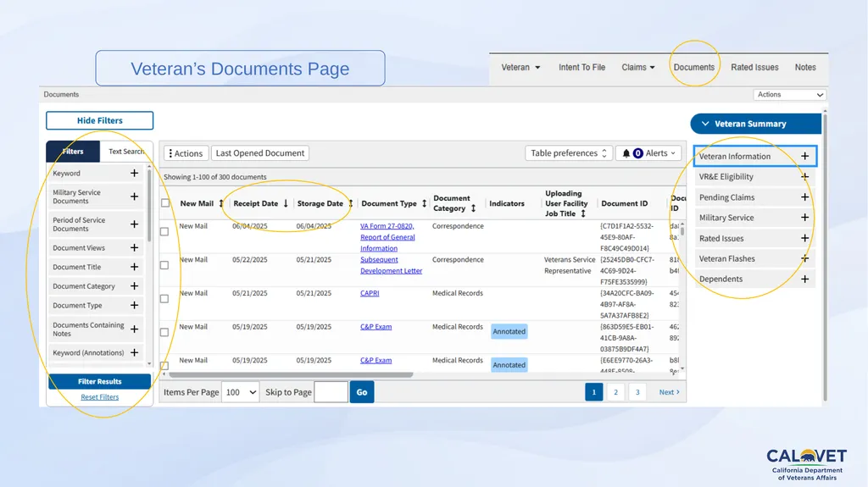Click Last Opened Document button
868x487 pixels.
260,153
